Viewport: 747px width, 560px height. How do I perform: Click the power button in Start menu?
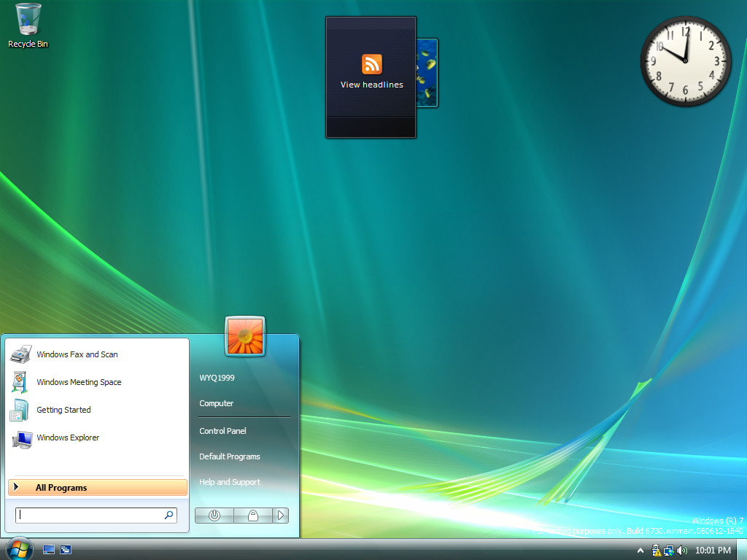point(214,516)
